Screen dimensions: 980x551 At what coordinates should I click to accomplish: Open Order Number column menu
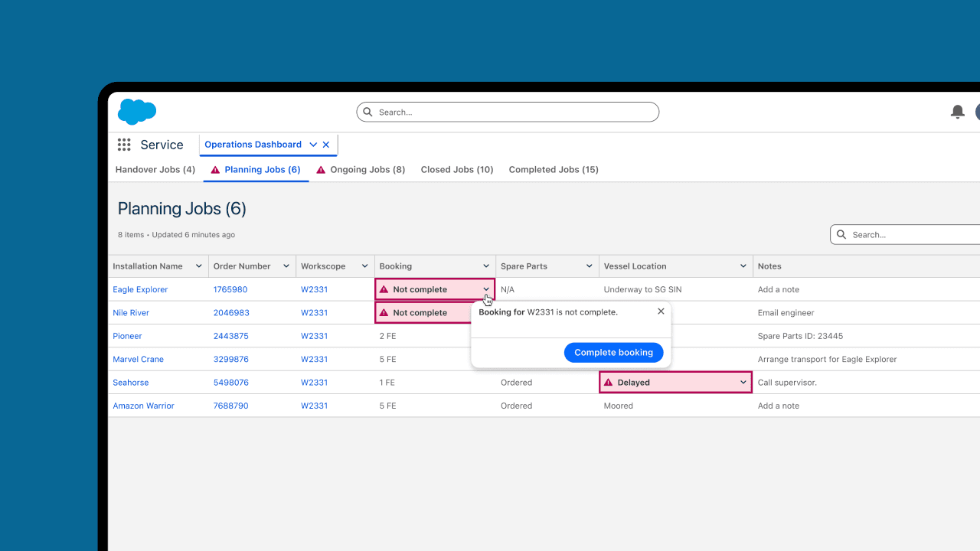[287, 266]
